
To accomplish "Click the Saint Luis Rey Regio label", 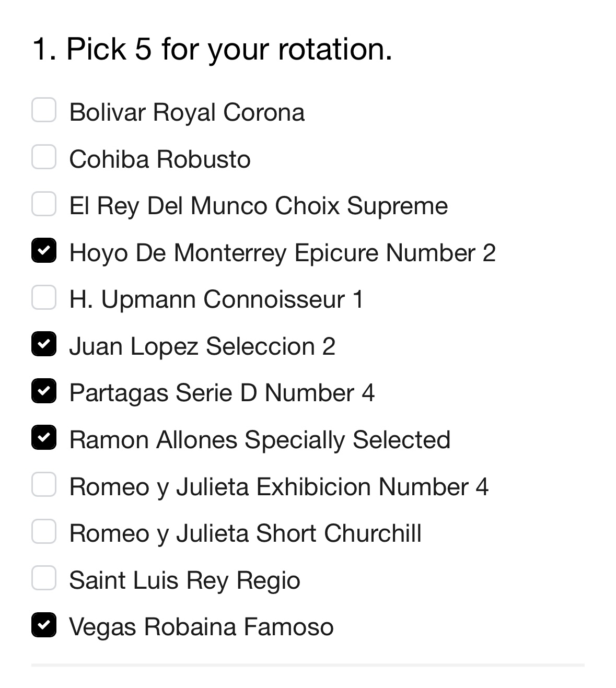I will click(185, 580).
